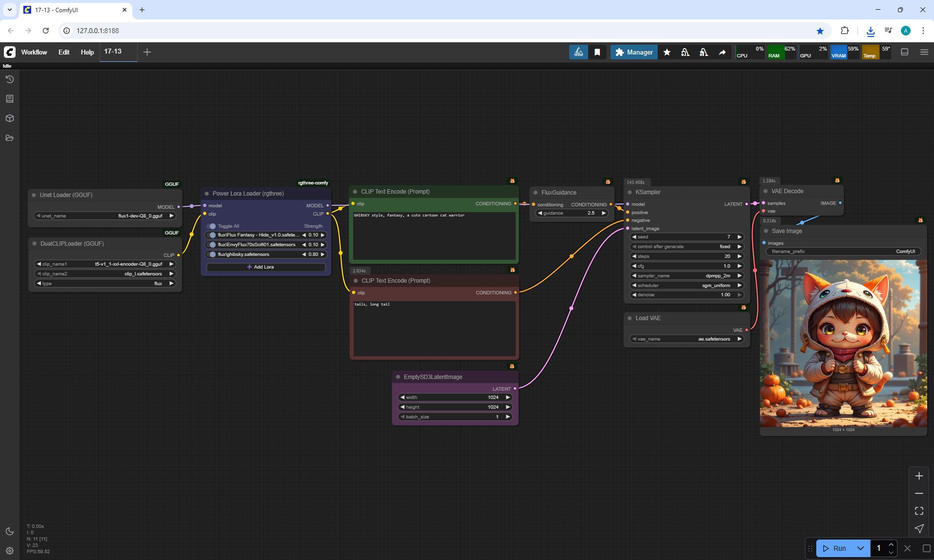
Task: Open the node library cube icon
Action: pos(10,118)
